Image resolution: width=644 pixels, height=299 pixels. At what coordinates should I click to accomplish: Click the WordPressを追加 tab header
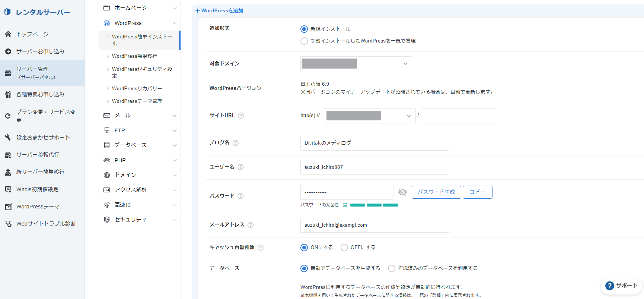coord(219,11)
